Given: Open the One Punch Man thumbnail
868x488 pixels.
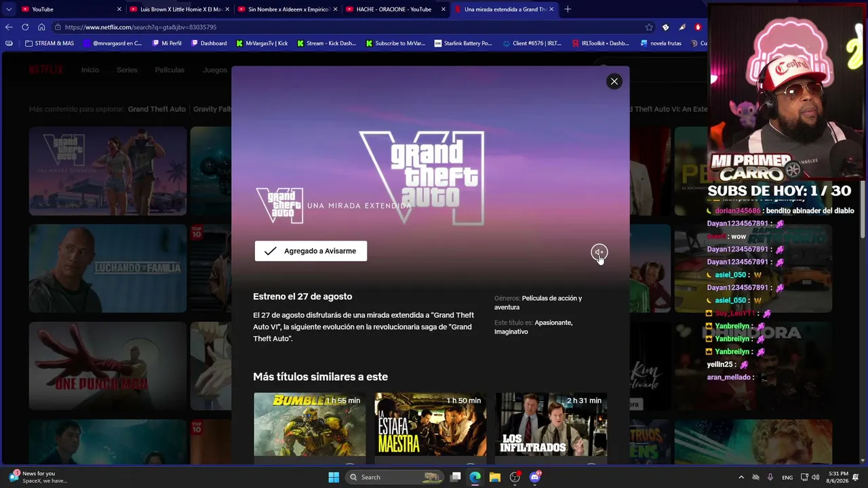Looking at the screenshot, I should point(107,366).
